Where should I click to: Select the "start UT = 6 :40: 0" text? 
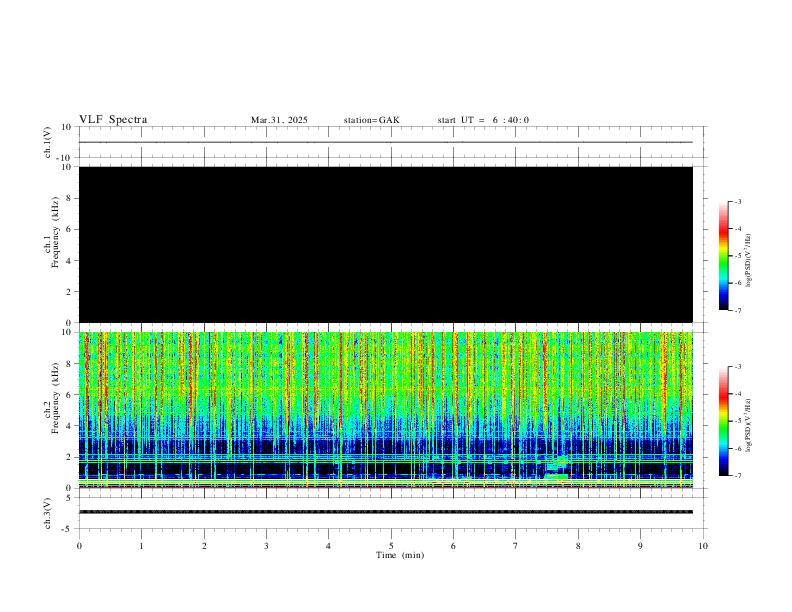[x=483, y=120]
